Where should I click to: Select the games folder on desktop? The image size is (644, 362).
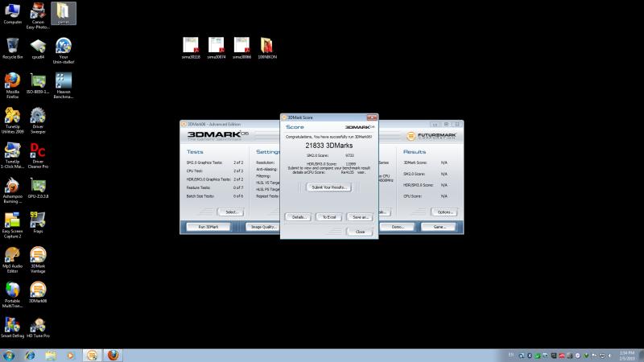pyautogui.click(x=64, y=13)
